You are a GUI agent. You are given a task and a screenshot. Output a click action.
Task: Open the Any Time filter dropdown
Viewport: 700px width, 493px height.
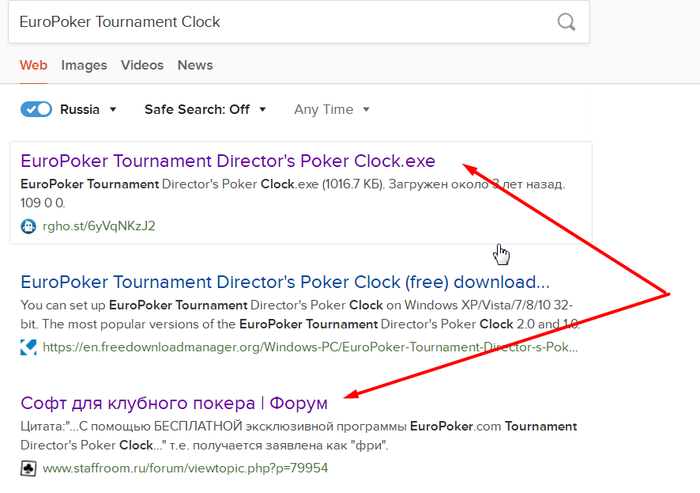click(332, 109)
